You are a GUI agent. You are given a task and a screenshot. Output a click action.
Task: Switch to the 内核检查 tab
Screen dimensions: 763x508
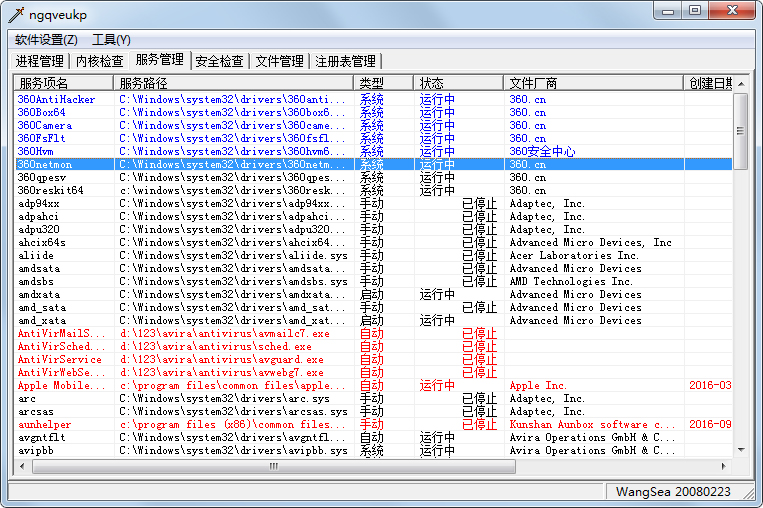pyautogui.click(x=100, y=61)
